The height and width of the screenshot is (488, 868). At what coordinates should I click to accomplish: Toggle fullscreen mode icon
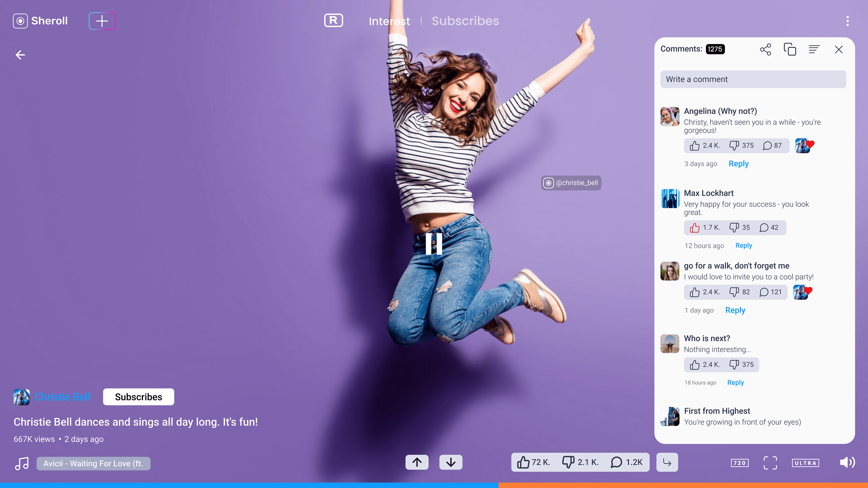click(770, 463)
